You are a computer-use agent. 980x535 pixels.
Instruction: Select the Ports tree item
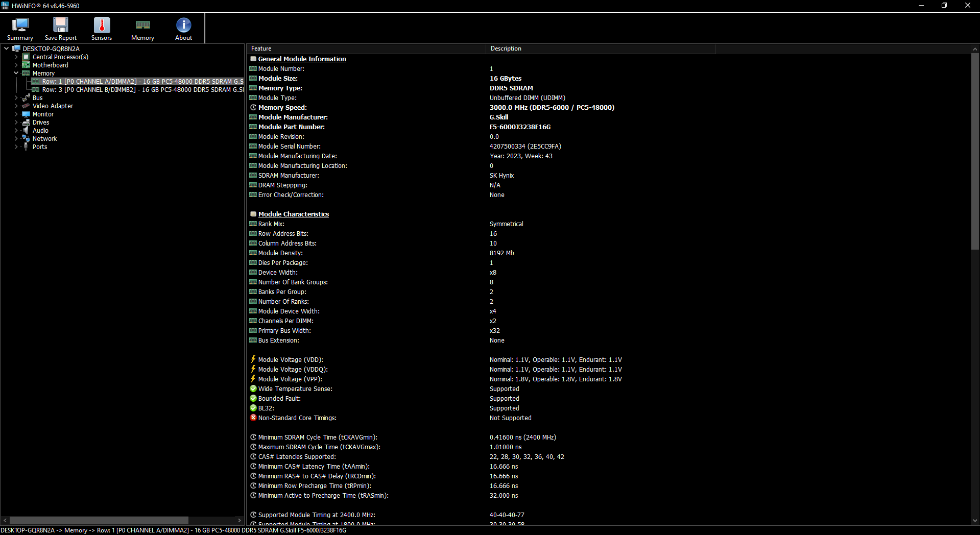tap(40, 147)
